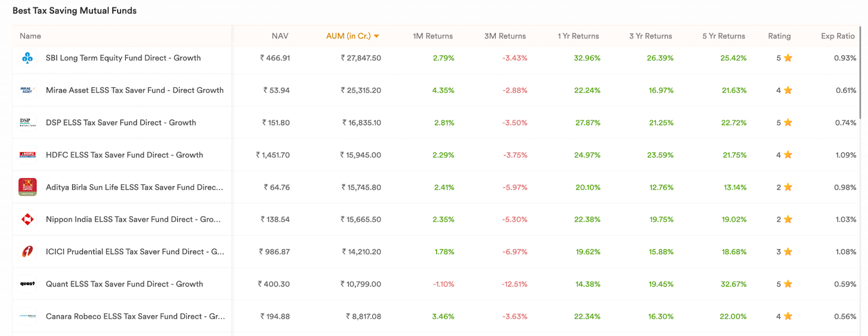This screenshot has height=336, width=868.
Task: Click Nippon India 5 Yr return 19.02%
Action: 734,219
